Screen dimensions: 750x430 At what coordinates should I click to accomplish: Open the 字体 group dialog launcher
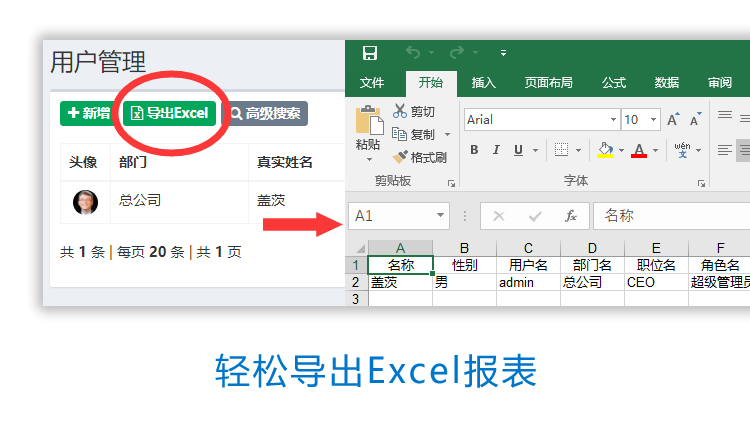coord(701,183)
